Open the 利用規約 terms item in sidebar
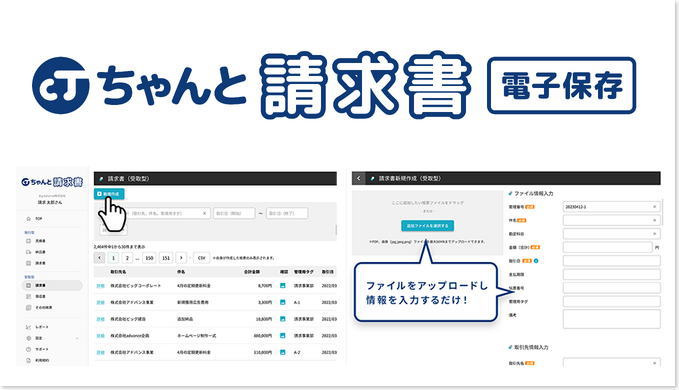 37,360
